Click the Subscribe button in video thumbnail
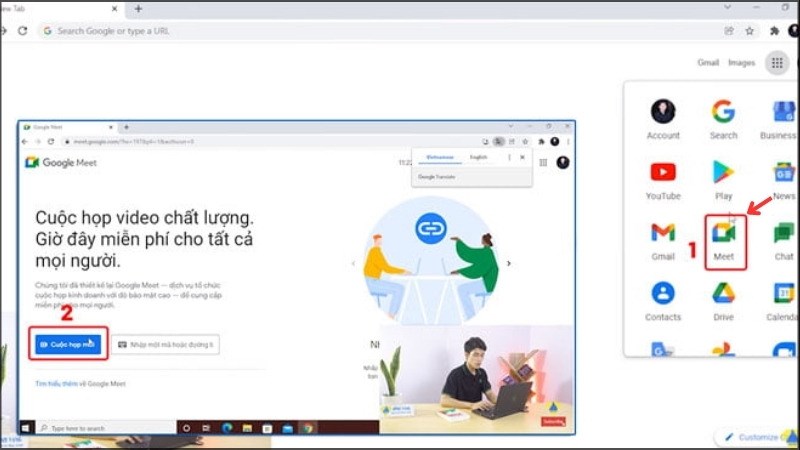Viewport: 800px width, 450px height. click(x=554, y=421)
